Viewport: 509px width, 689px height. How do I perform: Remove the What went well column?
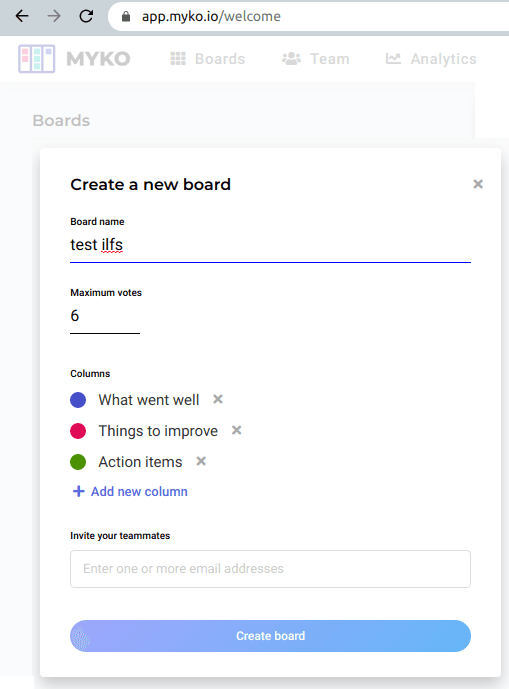(x=218, y=399)
